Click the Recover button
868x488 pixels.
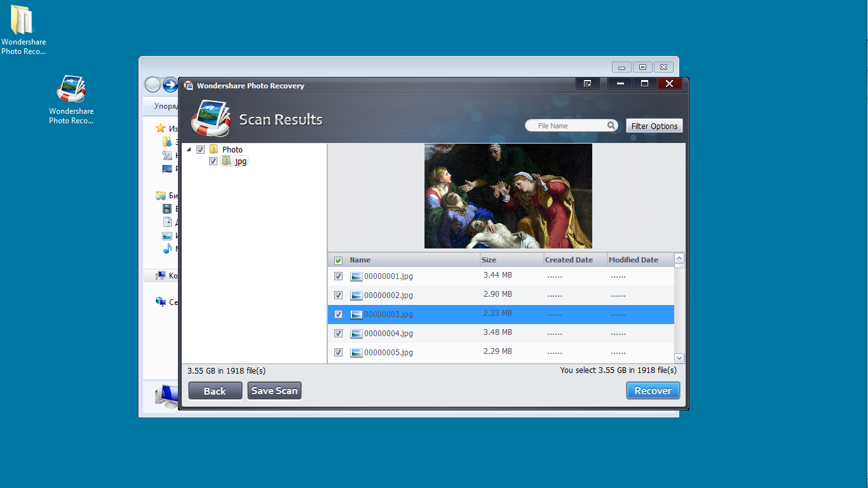[x=653, y=391]
